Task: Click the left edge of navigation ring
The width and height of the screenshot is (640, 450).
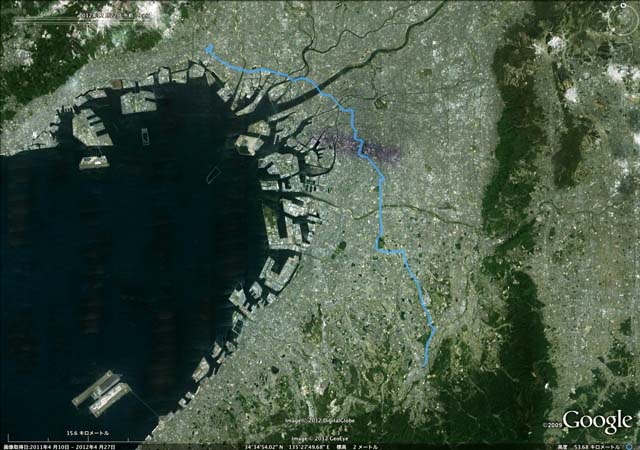Action: click(609, 19)
